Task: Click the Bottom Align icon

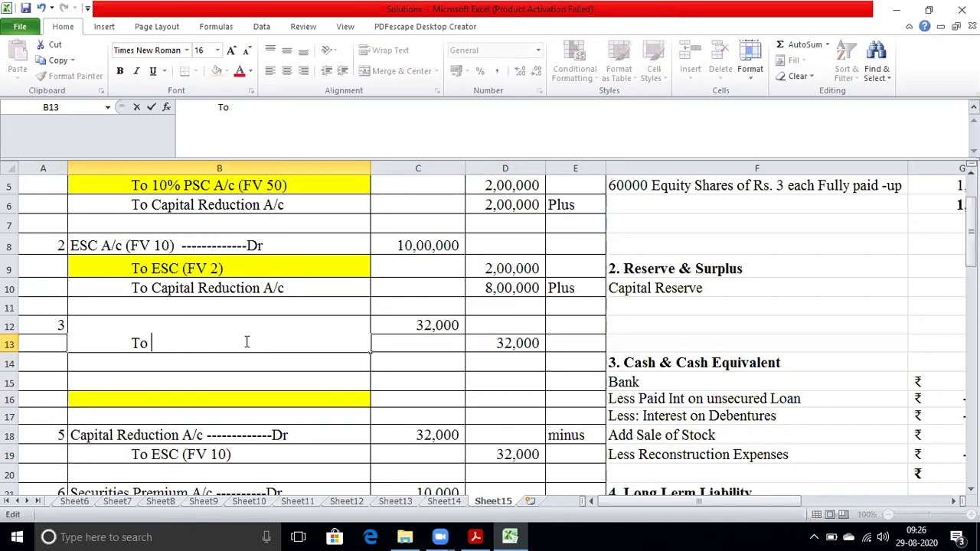Action: [303, 51]
